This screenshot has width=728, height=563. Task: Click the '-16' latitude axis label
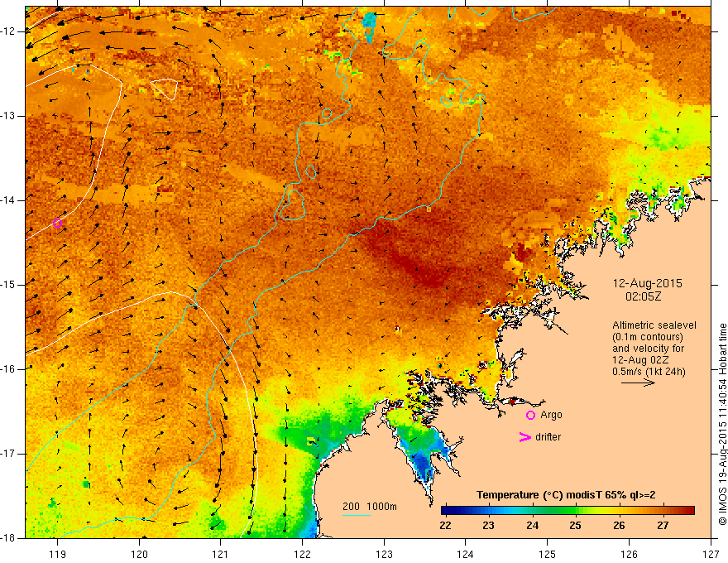pyautogui.click(x=8, y=369)
